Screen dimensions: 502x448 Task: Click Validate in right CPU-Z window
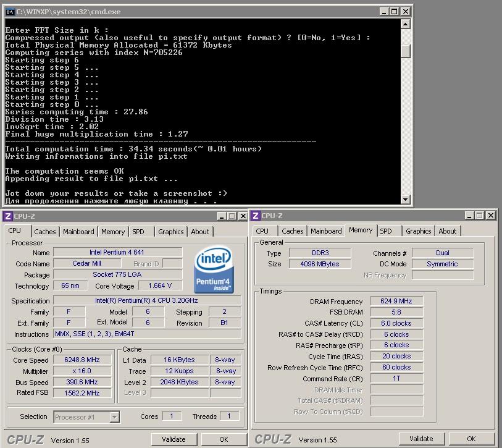tap(421, 439)
